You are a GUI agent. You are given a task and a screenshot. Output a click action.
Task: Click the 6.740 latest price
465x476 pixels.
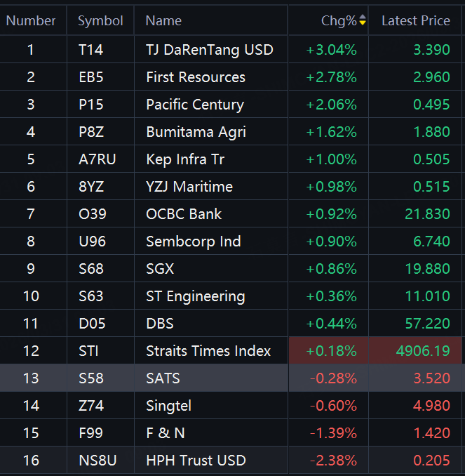[431, 242]
